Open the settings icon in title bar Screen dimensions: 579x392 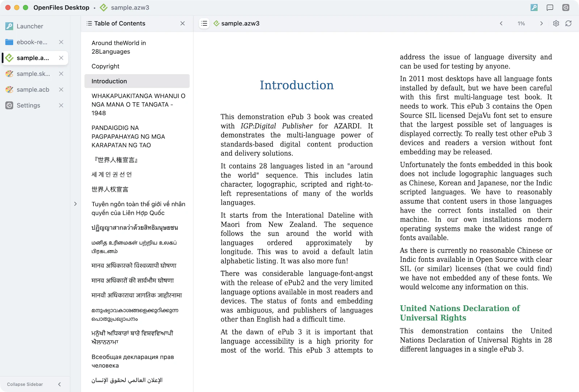tap(566, 8)
